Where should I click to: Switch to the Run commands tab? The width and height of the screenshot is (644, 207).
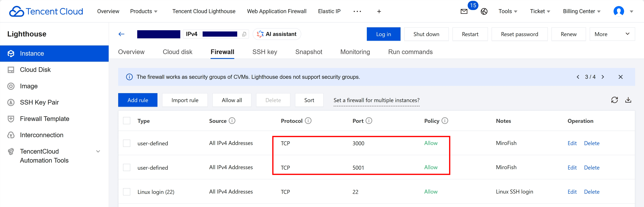pos(410,52)
